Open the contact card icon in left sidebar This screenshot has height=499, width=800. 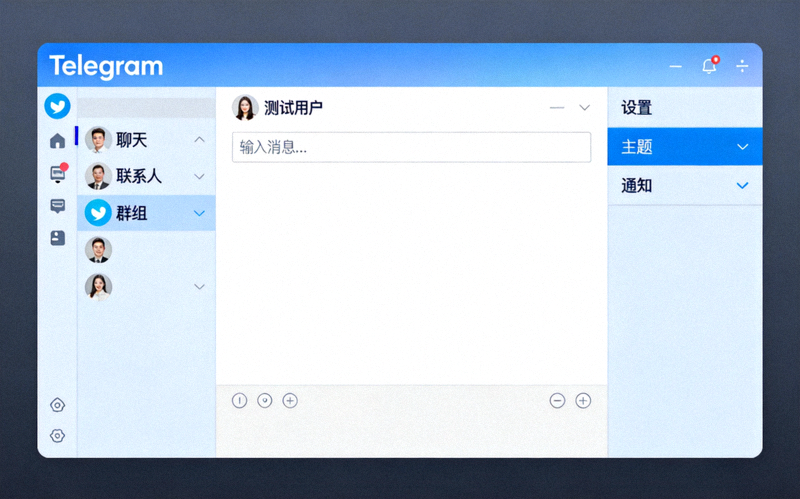(58, 238)
